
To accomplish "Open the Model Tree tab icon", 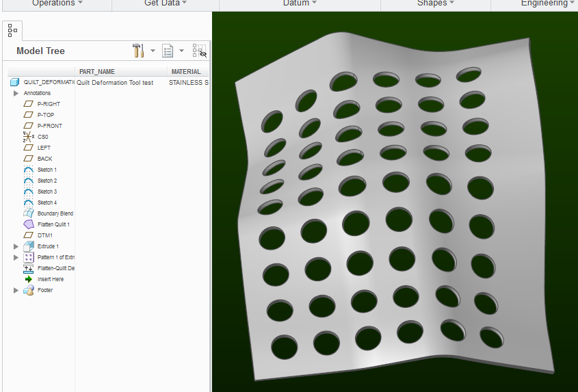I will click(x=12, y=31).
